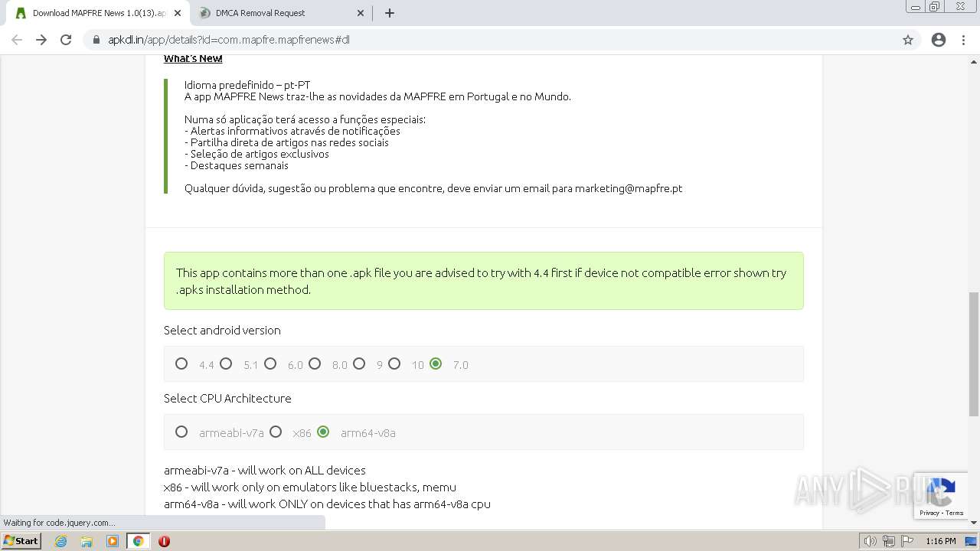The width and height of the screenshot is (980, 551).
Task: Go forward to the next page
Action: tap(41, 40)
